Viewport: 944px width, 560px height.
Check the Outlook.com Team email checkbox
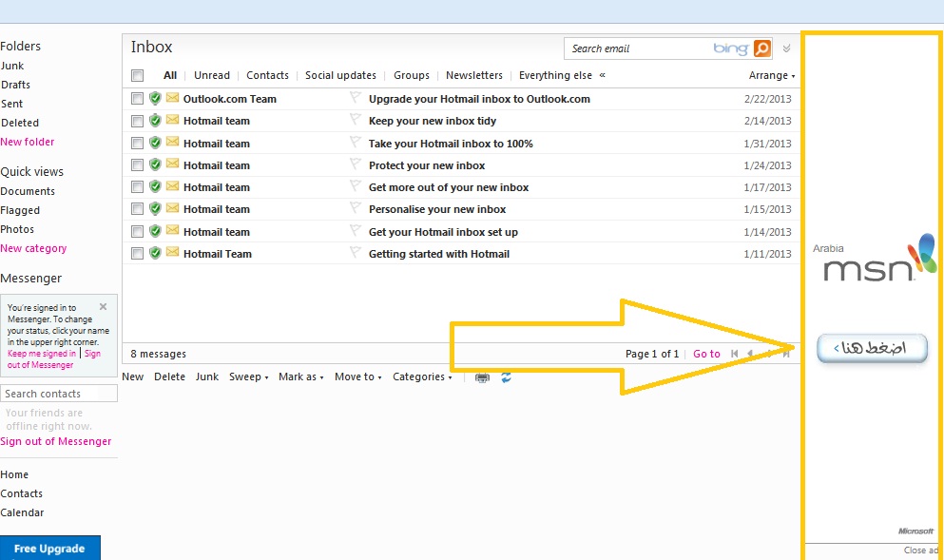click(137, 98)
